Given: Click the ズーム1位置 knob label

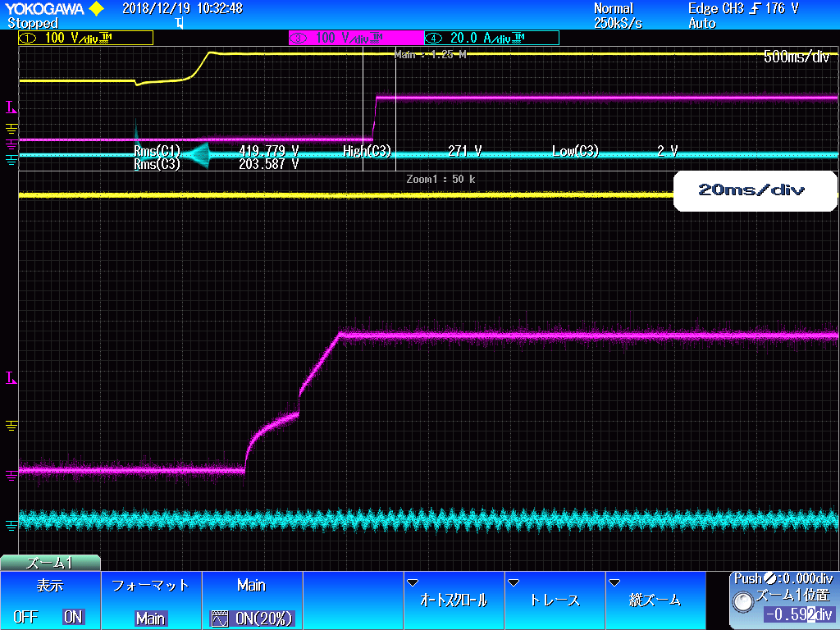Looking at the screenshot, I should pyautogui.click(x=793, y=596).
